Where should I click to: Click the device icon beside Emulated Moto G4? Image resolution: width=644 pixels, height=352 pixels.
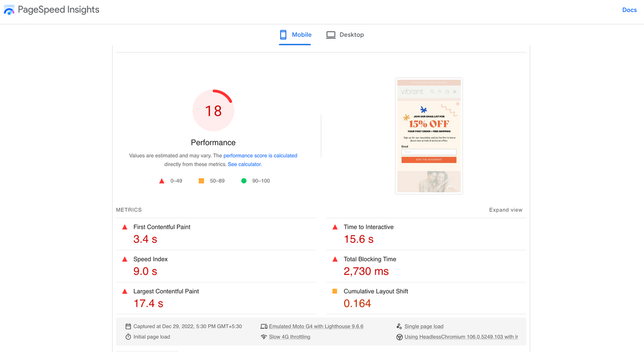point(264,326)
